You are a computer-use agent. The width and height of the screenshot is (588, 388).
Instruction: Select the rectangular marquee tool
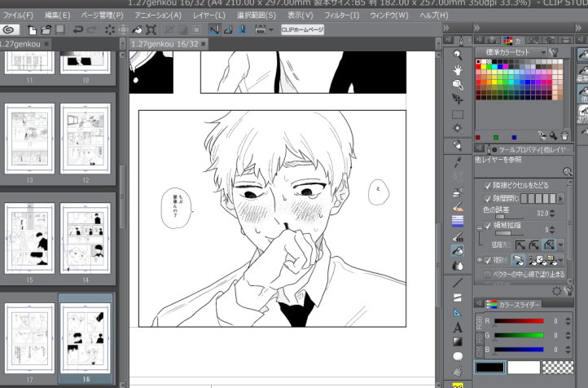tap(458, 114)
